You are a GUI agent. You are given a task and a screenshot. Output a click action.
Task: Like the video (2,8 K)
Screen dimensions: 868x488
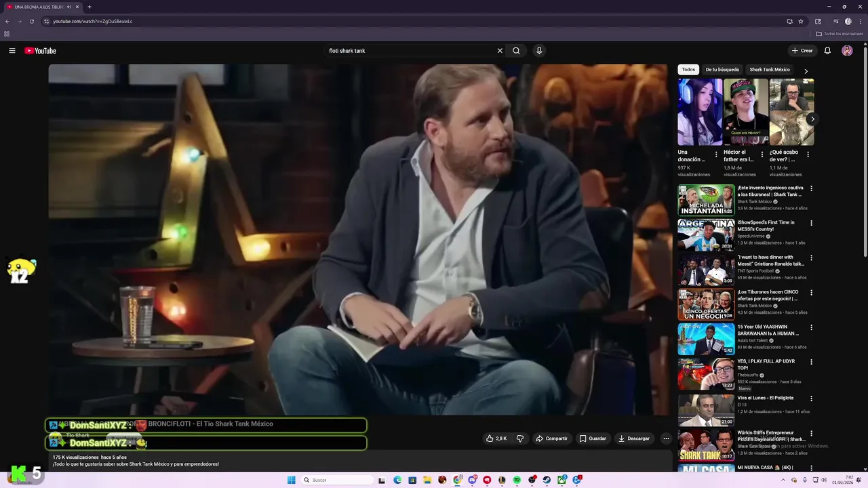[496, 439]
